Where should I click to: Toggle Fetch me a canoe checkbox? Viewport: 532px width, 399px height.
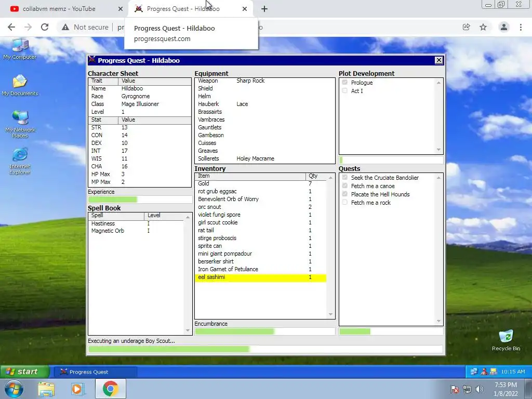tap(345, 185)
